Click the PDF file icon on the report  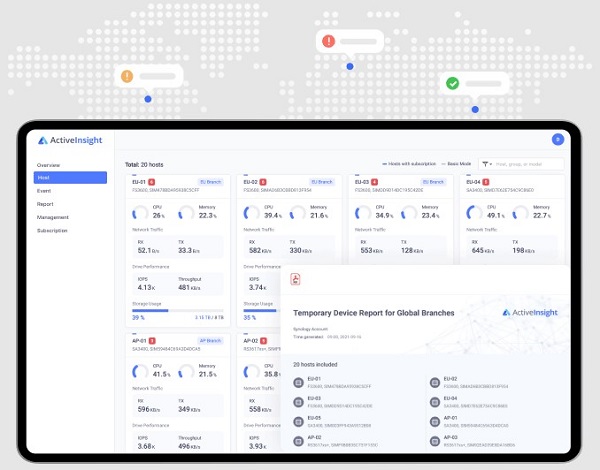(296, 280)
